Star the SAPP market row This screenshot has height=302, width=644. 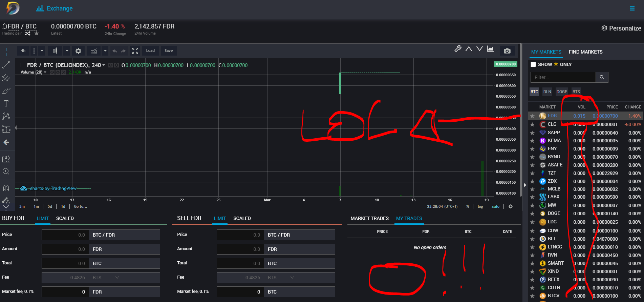click(532, 133)
